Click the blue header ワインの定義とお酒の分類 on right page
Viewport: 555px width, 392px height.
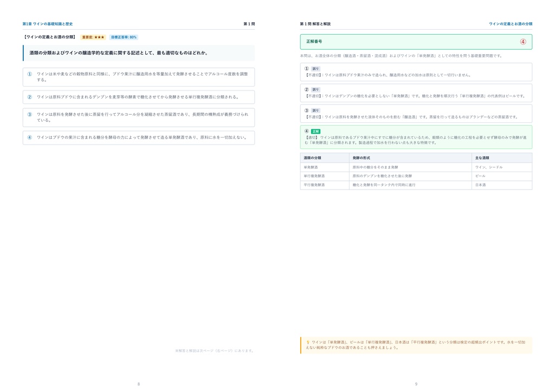511,24
